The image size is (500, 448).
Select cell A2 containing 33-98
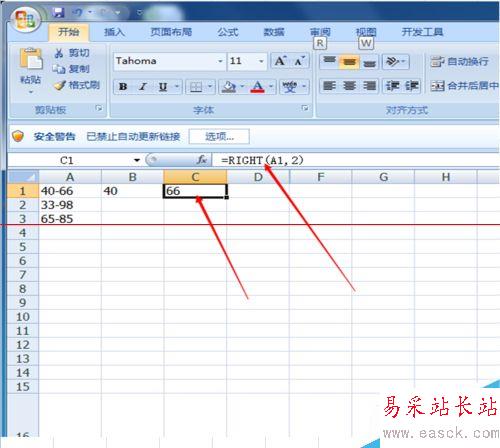click(70, 205)
